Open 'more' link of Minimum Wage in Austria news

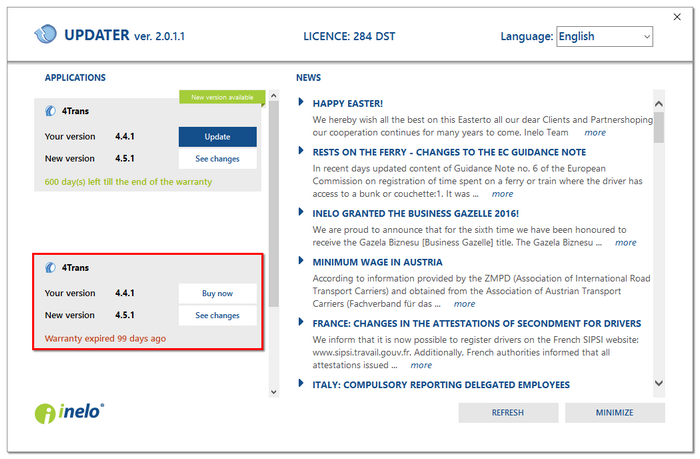pos(464,304)
